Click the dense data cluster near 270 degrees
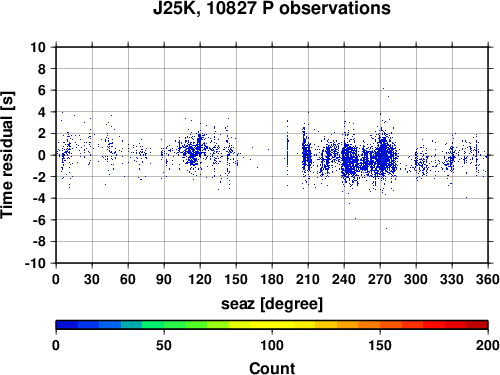The image size is (500, 375). 384,155
